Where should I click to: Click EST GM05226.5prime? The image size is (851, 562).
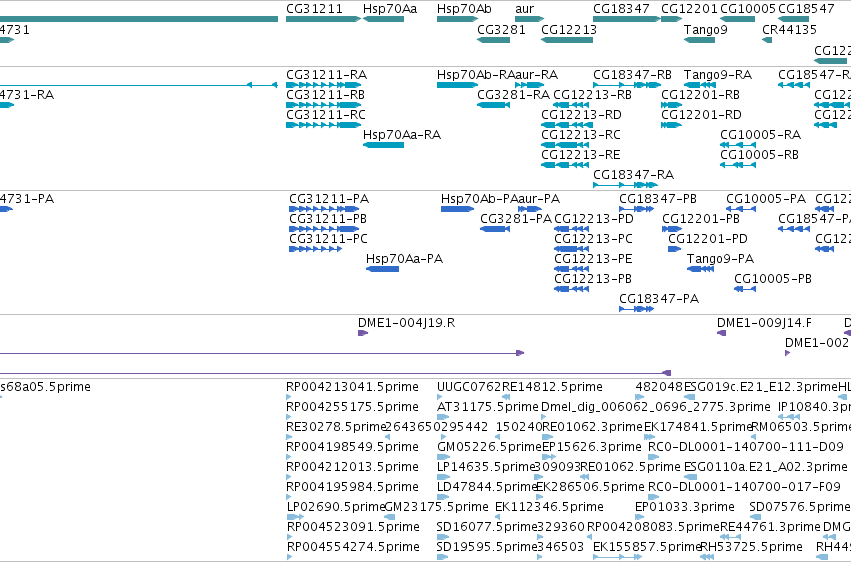click(x=489, y=448)
